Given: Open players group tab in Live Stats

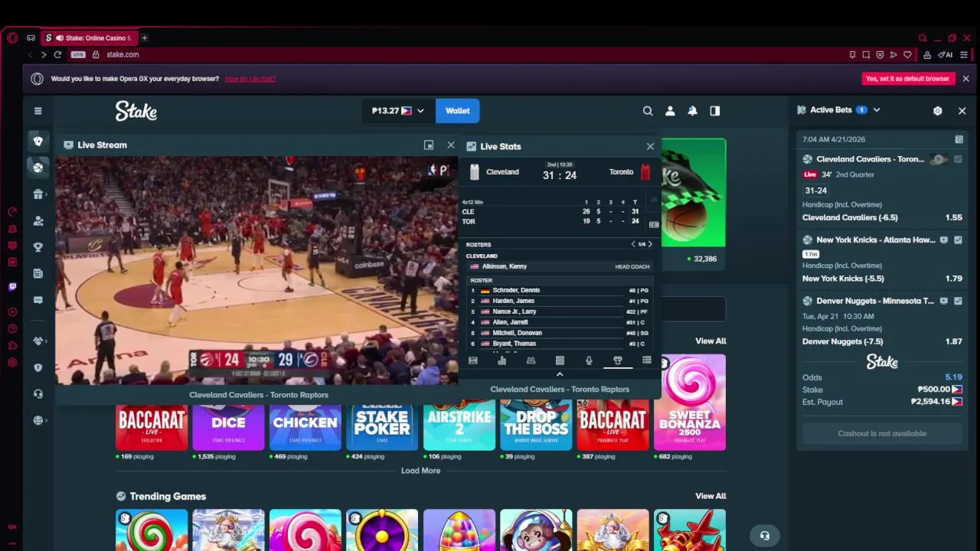Looking at the screenshot, I should [x=531, y=360].
